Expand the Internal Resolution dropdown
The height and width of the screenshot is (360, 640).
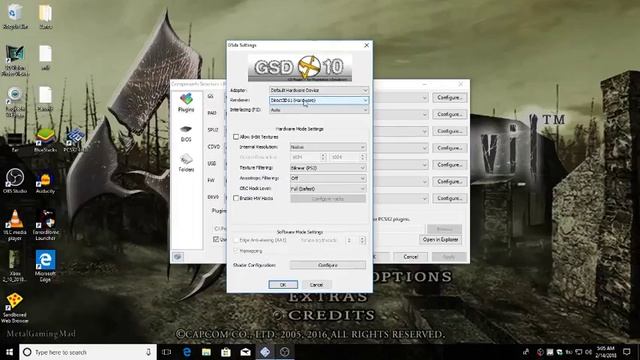[328, 147]
